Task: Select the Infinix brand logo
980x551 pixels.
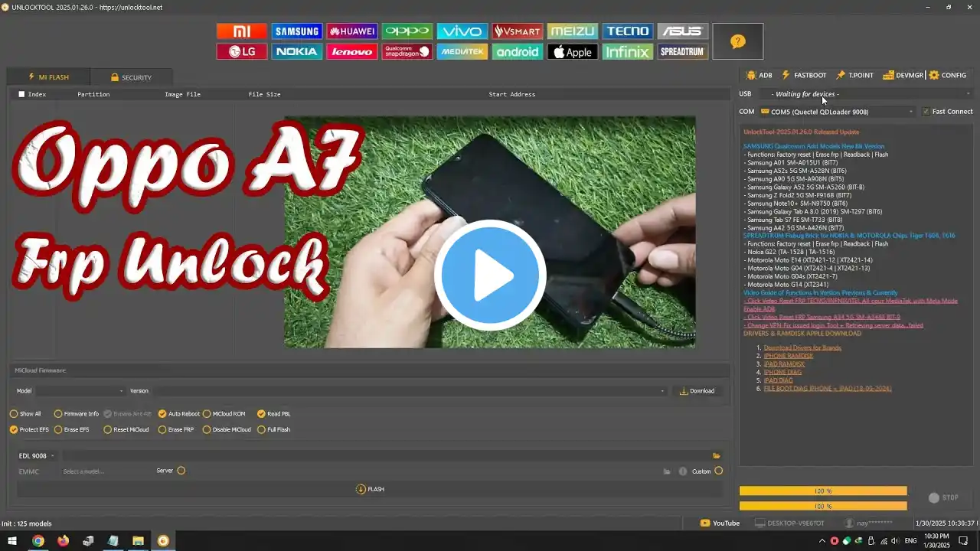Action: (x=628, y=52)
